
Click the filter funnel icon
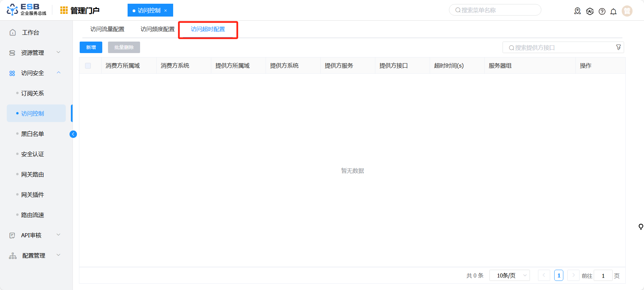(618, 47)
